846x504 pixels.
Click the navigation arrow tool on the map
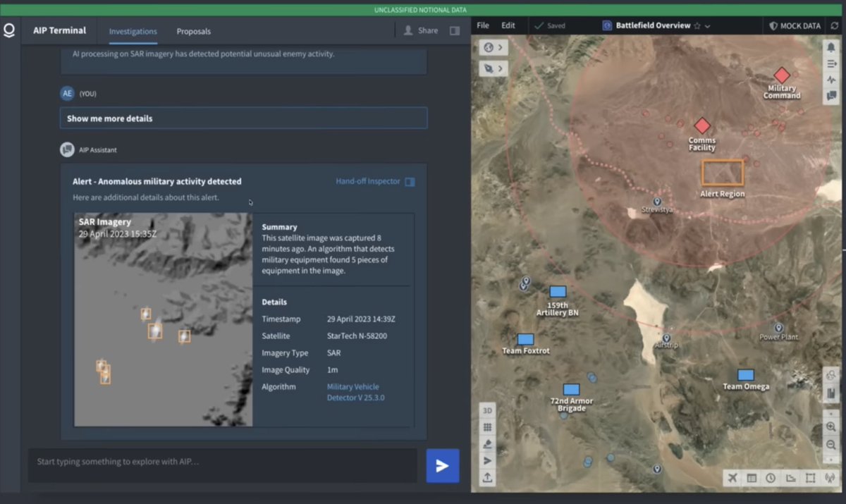click(x=487, y=460)
